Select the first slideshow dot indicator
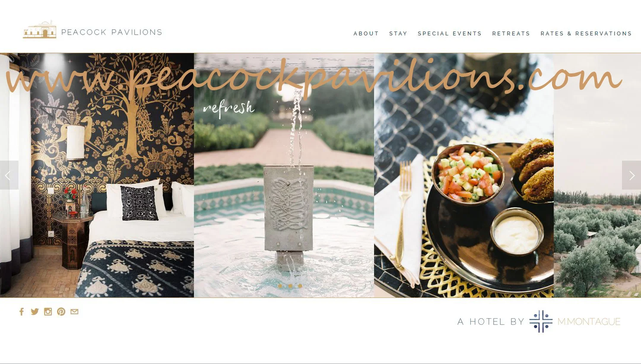The width and height of the screenshot is (641, 364). point(280,286)
